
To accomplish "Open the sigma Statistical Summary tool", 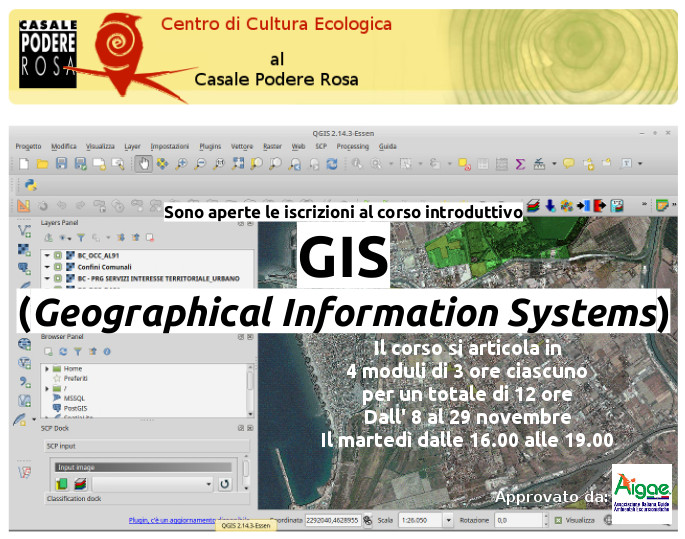I will click(520, 163).
